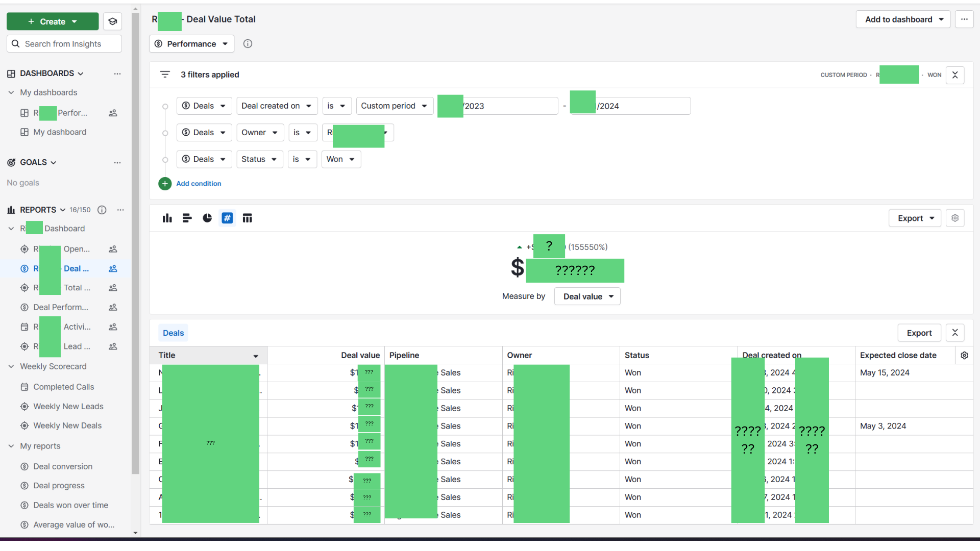Select the pie chart view icon
Screen dimensions: 980x551
pyautogui.click(x=207, y=218)
